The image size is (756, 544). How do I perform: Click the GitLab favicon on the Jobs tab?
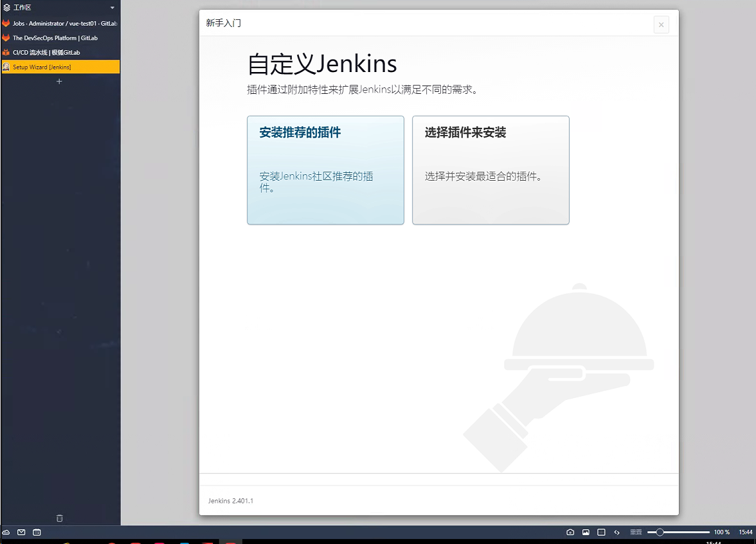point(6,23)
